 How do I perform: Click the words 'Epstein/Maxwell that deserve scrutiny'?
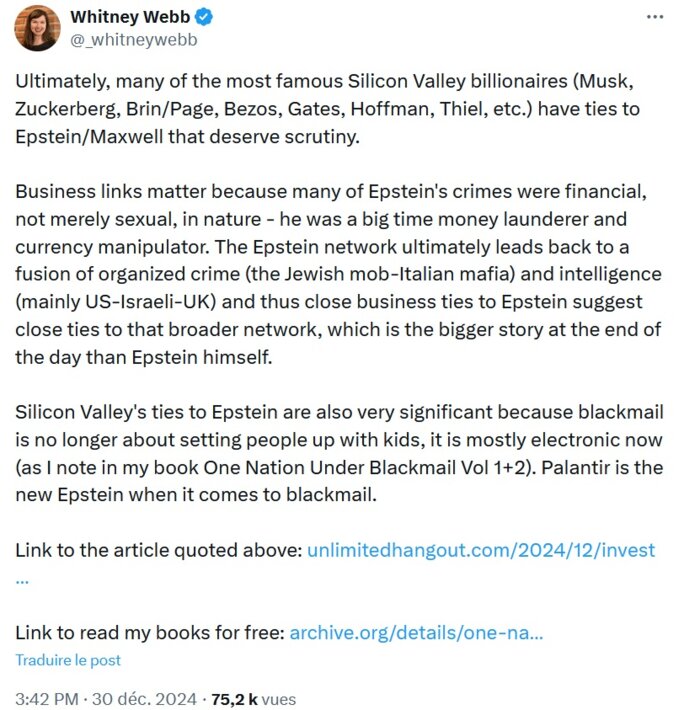point(187,136)
